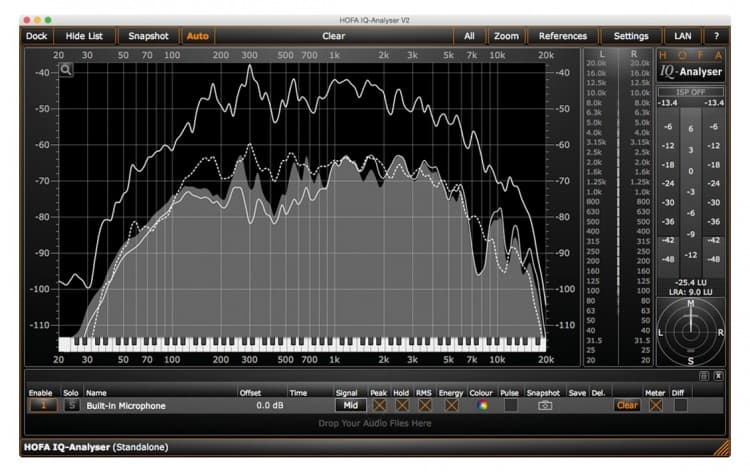The height and width of the screenshot is (472, 750).
Task: Toggle the ISP OFF indicator
Action: [691, 92]
